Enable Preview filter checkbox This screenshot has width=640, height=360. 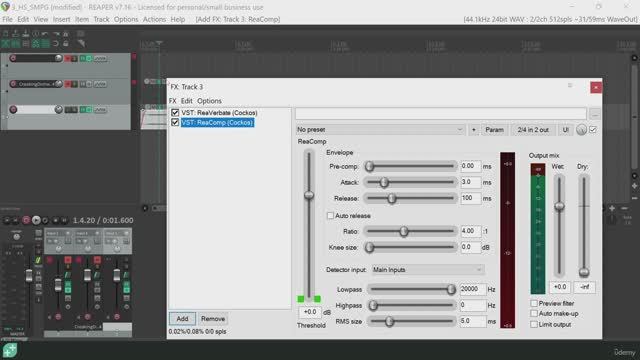tap(534, 303)
